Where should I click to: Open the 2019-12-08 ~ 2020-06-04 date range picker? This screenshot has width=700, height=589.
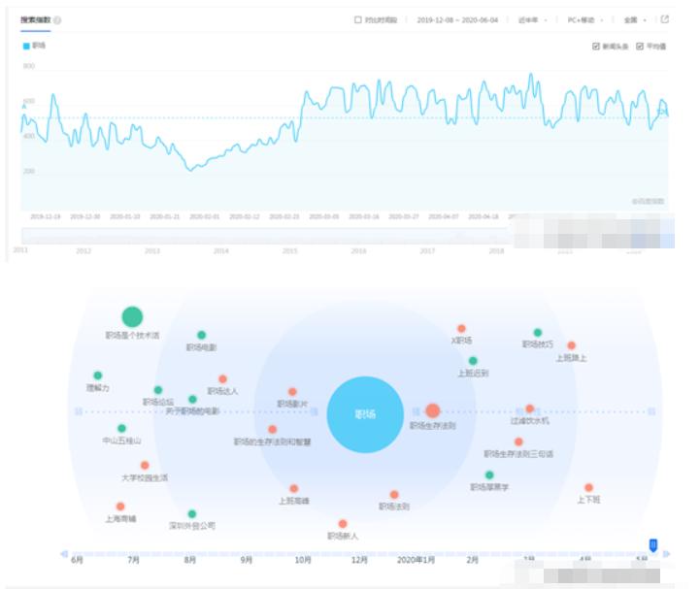457,20
